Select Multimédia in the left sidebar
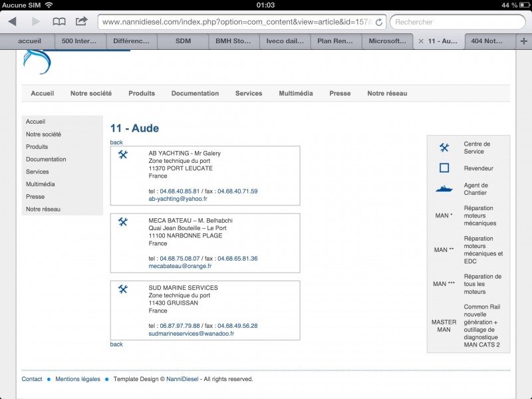The height and width of the screenshot is (399, 532). 41,184
